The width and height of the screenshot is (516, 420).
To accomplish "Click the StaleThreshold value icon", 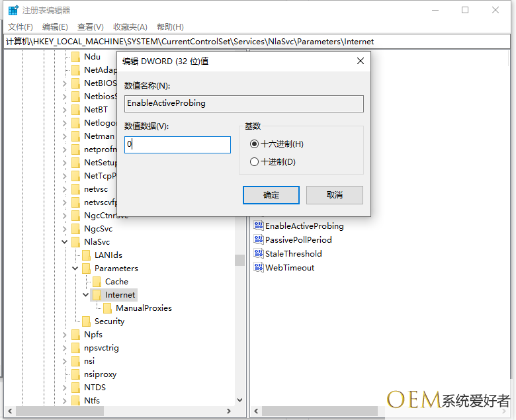I will (259, 254).
